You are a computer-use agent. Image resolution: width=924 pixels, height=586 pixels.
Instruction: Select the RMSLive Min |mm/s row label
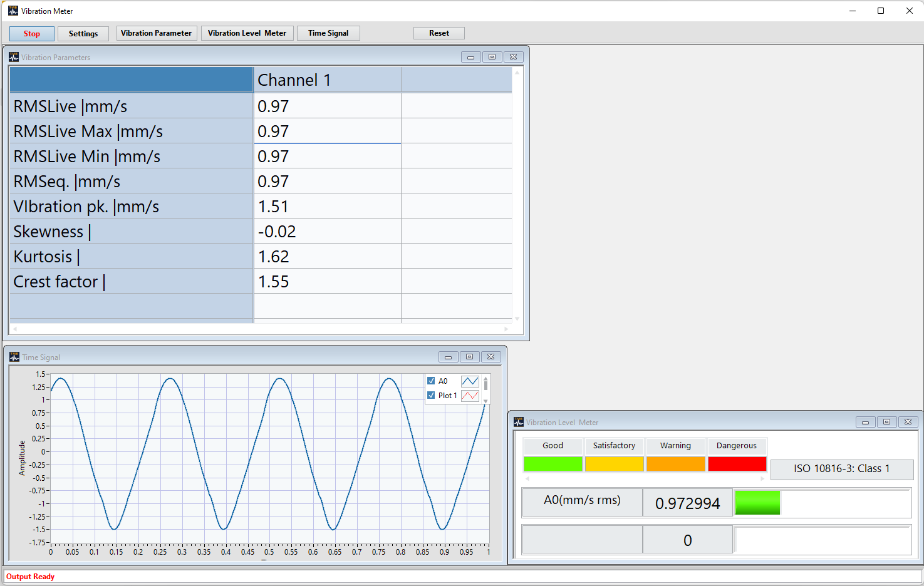click(x=132, y=156)
